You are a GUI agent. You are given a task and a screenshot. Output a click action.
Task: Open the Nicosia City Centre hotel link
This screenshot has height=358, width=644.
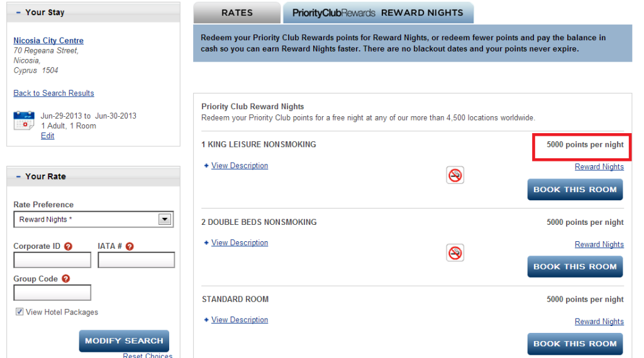pyautogui.click(x=48, y=41)
